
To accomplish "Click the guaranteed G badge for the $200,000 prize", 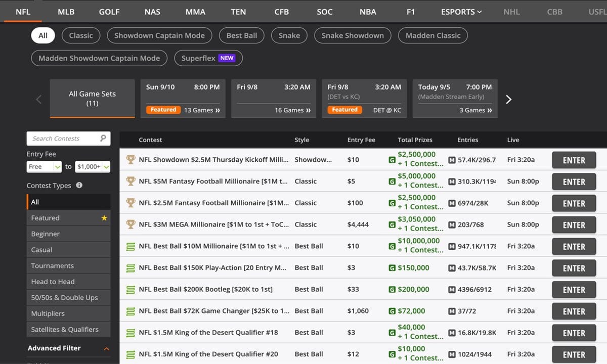I will point(392,290).
